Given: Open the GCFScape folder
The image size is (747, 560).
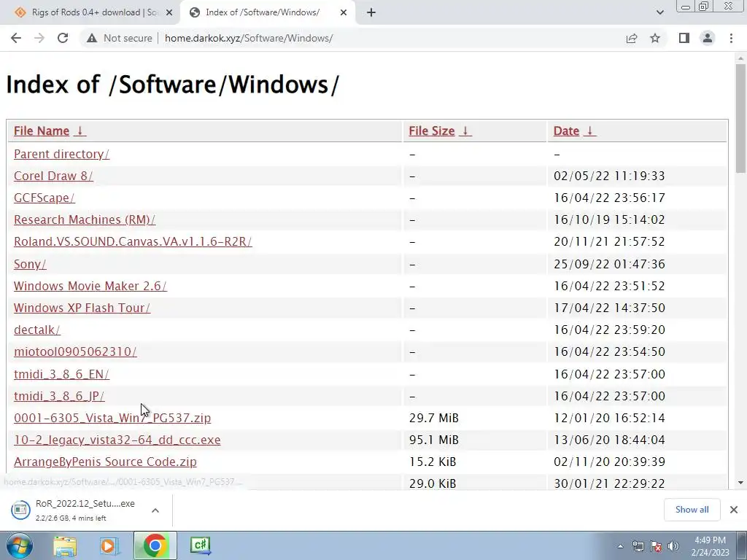Looking at the screenshot, I should (44, 198).
